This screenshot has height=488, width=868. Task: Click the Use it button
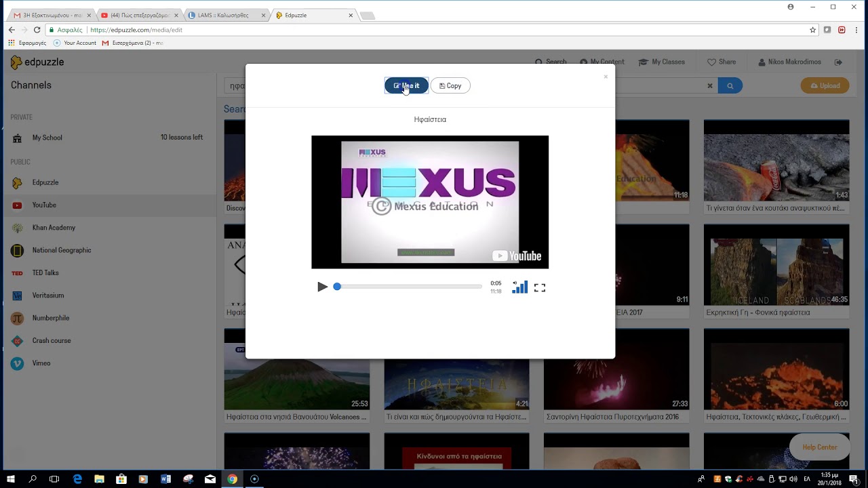click(x=406, y=85)
